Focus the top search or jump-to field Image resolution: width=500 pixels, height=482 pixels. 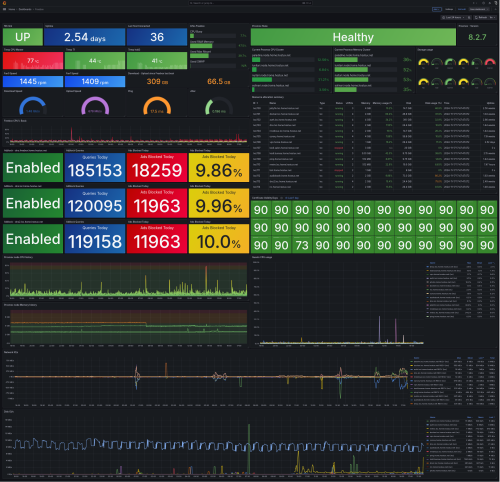250,3
